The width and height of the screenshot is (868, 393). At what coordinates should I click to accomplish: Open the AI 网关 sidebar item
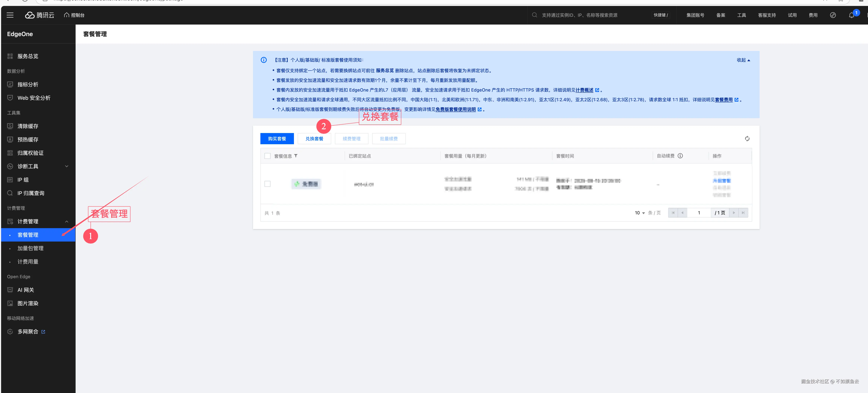coord(26,290)
